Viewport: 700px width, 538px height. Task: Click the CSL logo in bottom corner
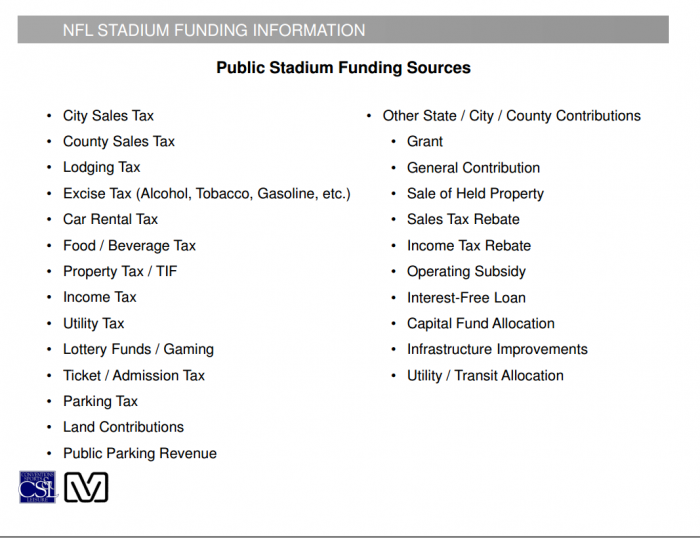coord(39,487)
